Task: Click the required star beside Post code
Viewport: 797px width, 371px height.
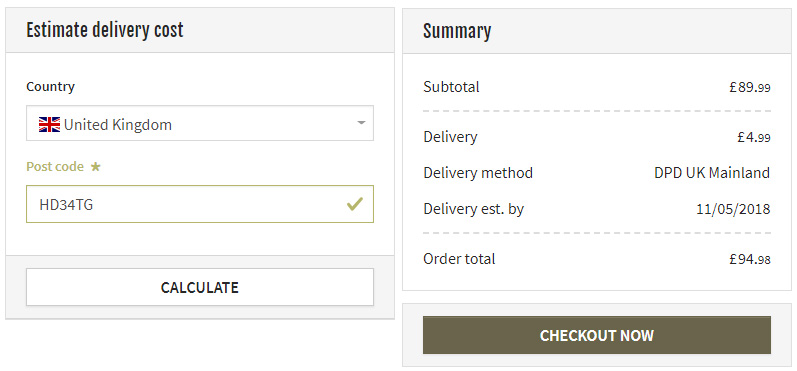Action: pyautogui.click(x=95, y=167)
